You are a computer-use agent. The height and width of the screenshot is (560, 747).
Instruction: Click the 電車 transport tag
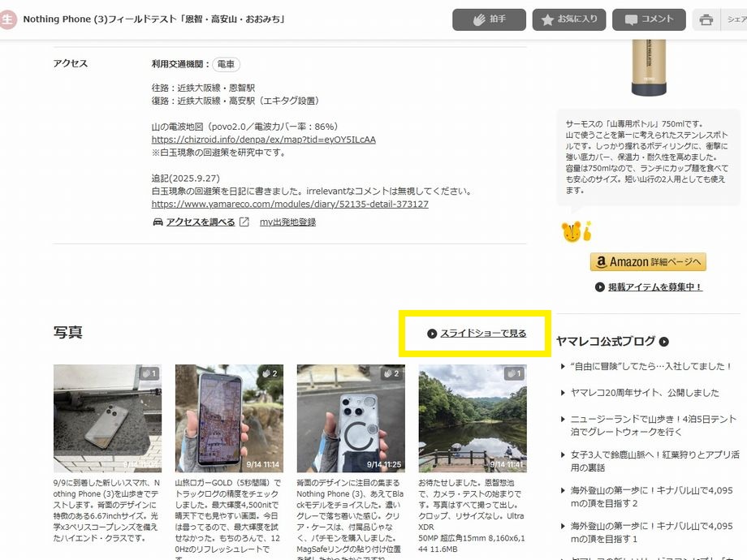[x=227, y=64]
